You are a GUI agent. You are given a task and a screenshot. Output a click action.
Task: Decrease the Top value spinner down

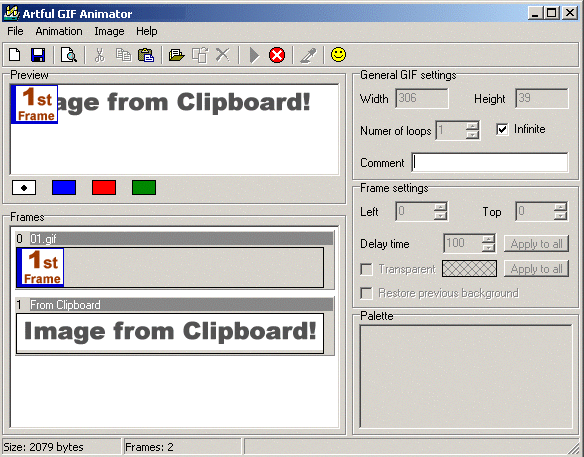(560, 215)
